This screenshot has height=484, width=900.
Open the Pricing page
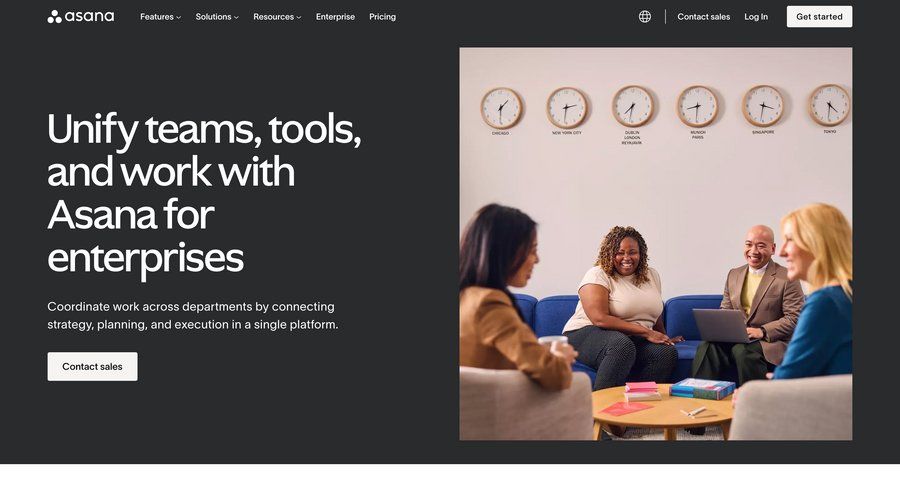point(382,17)
